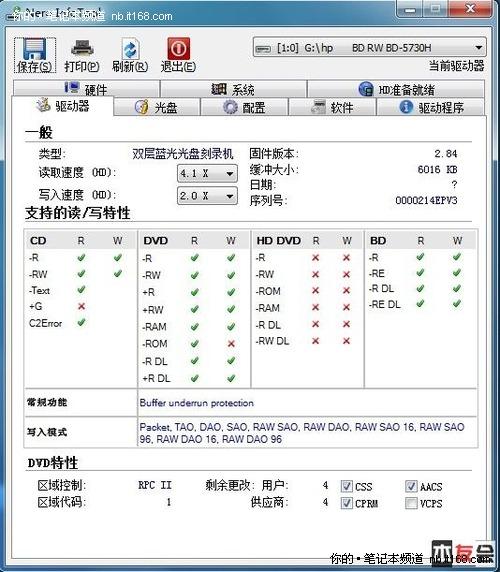Click the Print printer icon
The height and width of the screenshot is (572, 500).
(x=82, y=49)
